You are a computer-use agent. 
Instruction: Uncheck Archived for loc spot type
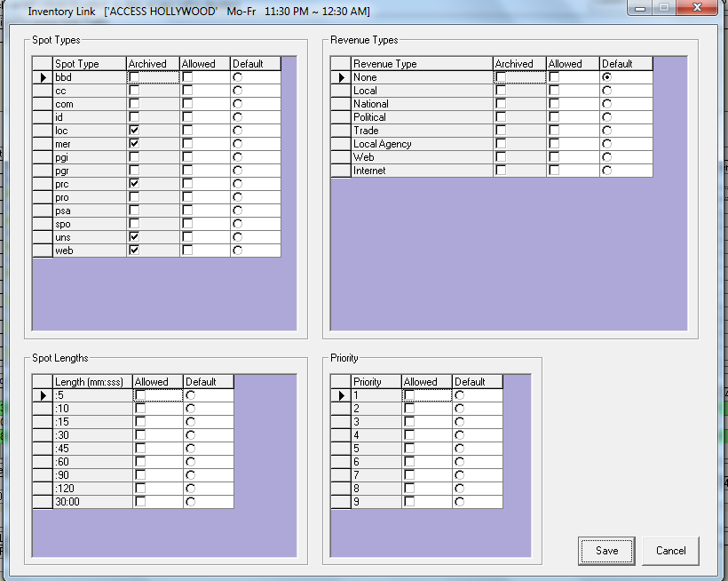click(x=134, y=131)
